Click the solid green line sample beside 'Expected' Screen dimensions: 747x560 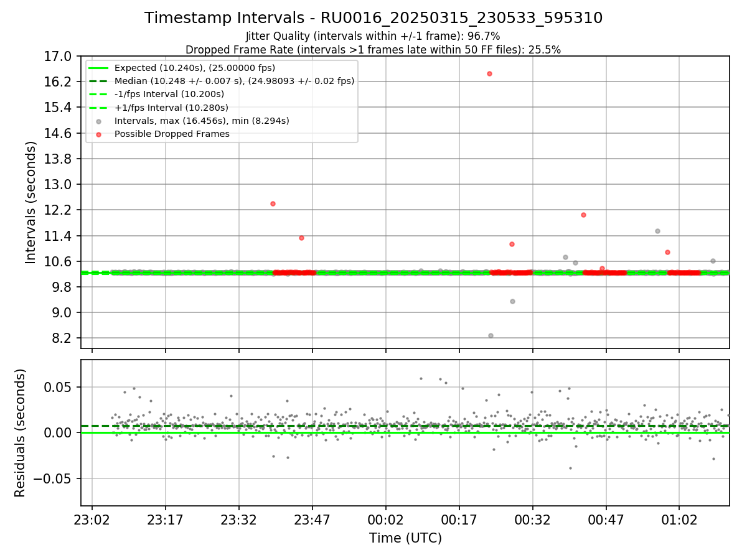click(x=98, y=68)
